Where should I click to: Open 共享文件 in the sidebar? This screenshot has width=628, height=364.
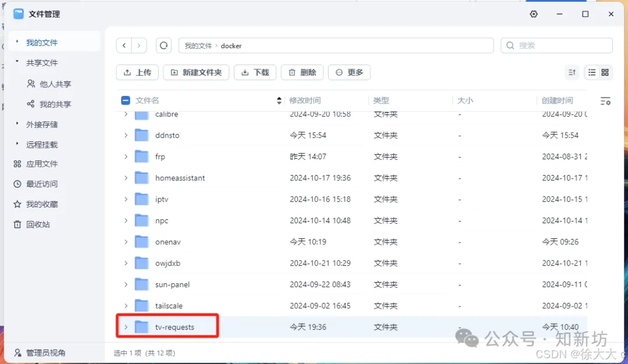point(42,63)
